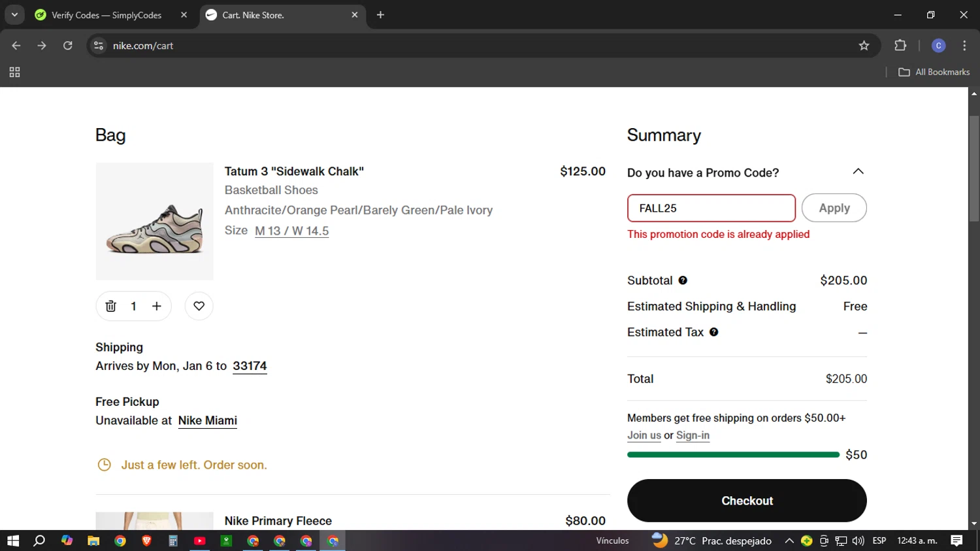Click the Nike Miami pickup store link

(207, 420)
